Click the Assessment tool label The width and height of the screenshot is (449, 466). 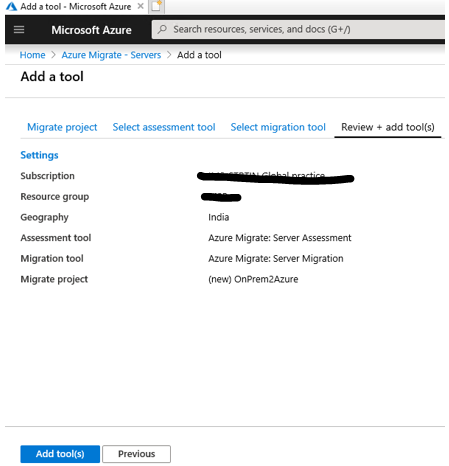[56, 238]
